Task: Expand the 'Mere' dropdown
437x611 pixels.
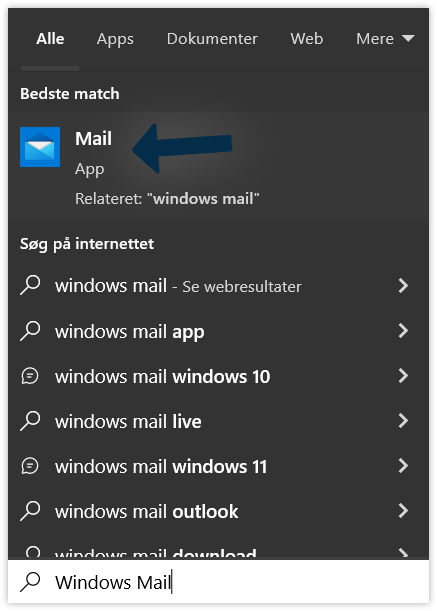Action: (385, 39)
